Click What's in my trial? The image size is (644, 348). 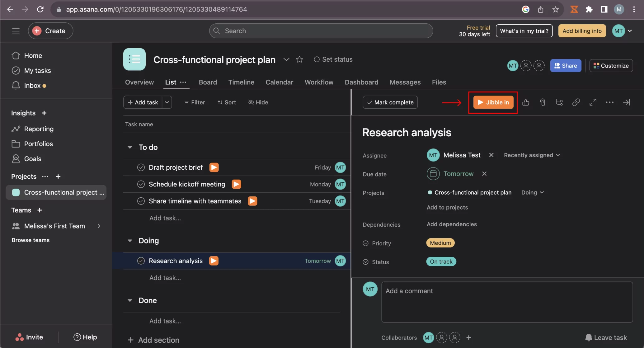(x=524, y=31)
